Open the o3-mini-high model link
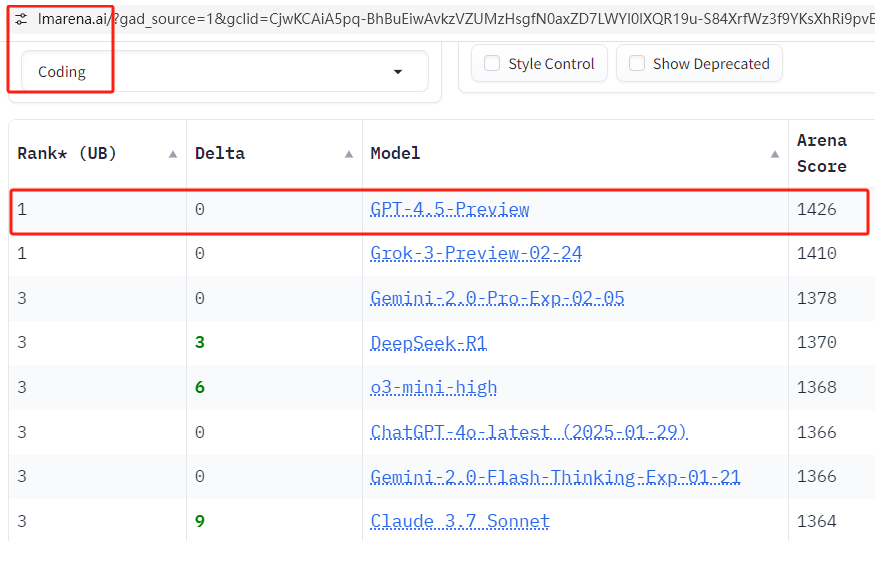The image size is (875, 567). pos(434,387)
